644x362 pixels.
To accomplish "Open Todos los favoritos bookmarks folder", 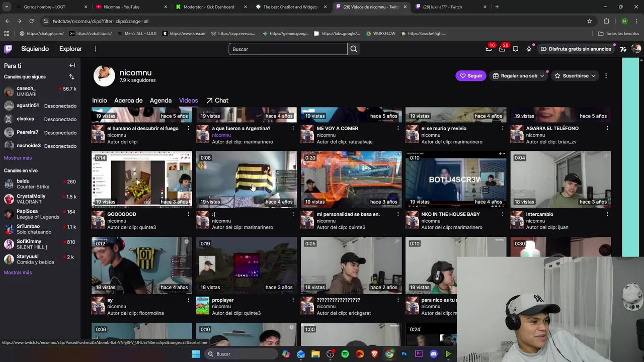I will point(618,34).
